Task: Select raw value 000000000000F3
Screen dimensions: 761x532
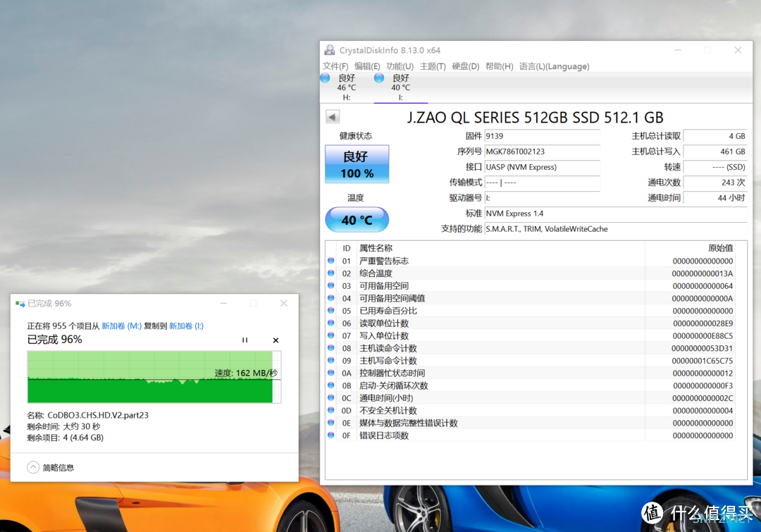Action: tap(703, 385)
